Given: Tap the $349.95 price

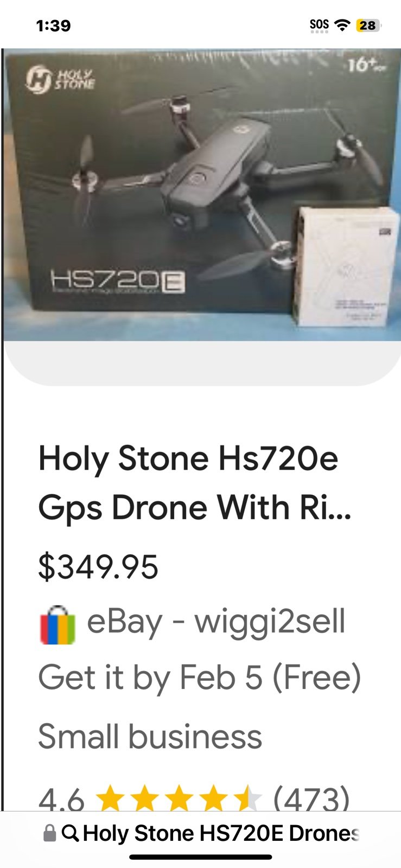Looking at the screenshot, I should [98, 566].
